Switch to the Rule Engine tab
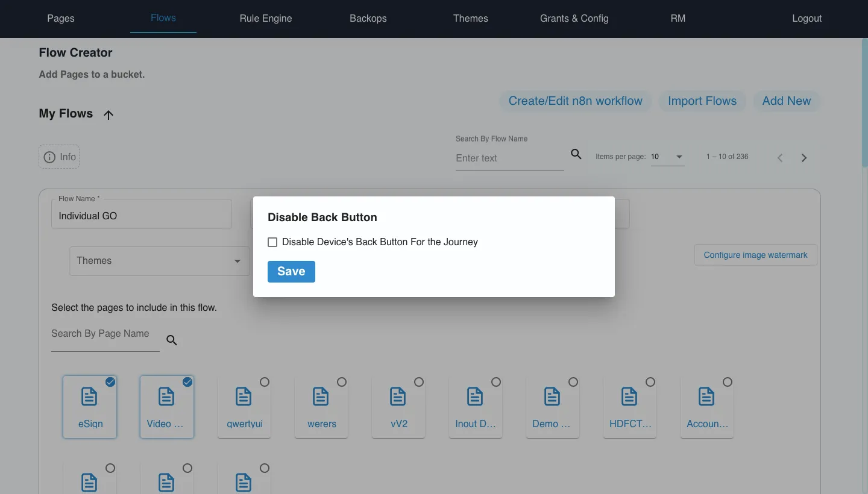868x494 pixels. click(266, 18)
